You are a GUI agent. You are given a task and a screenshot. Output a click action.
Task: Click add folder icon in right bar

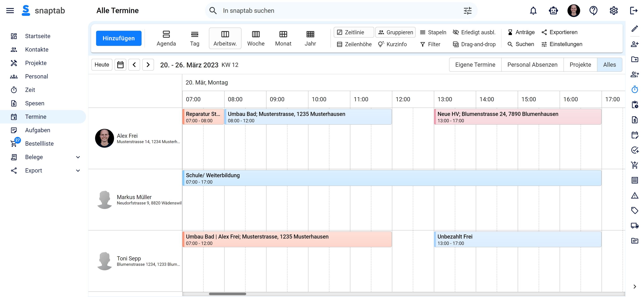635,59
